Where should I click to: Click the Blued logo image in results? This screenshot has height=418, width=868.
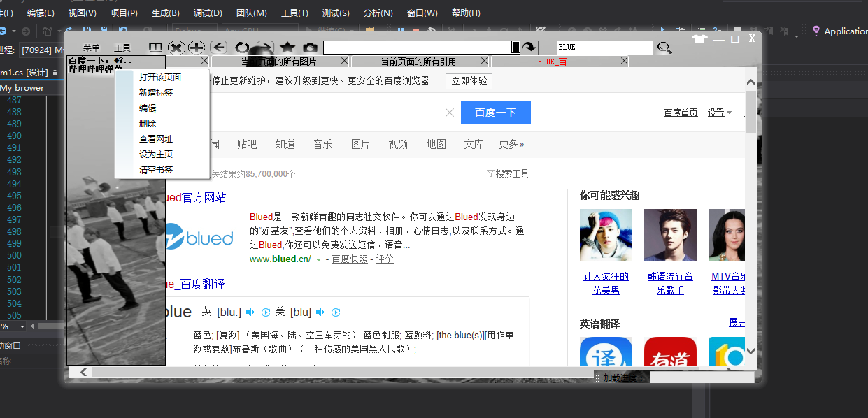pyautogui.click(x=200, y=238)
